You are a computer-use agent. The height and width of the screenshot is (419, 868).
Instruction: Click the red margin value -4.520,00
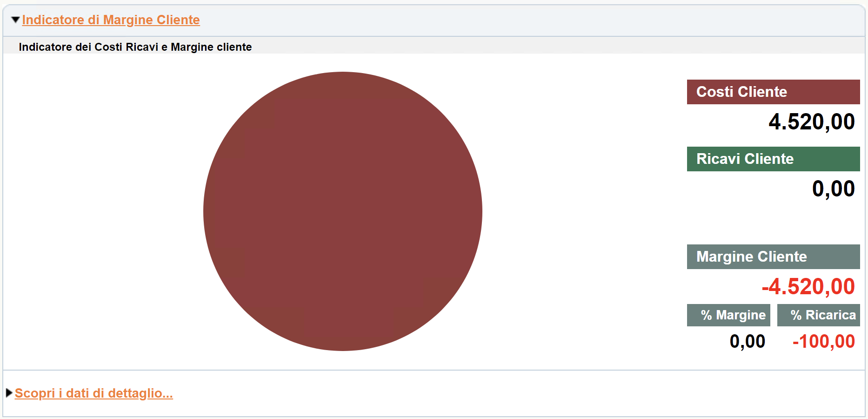[x=808, y=286]
